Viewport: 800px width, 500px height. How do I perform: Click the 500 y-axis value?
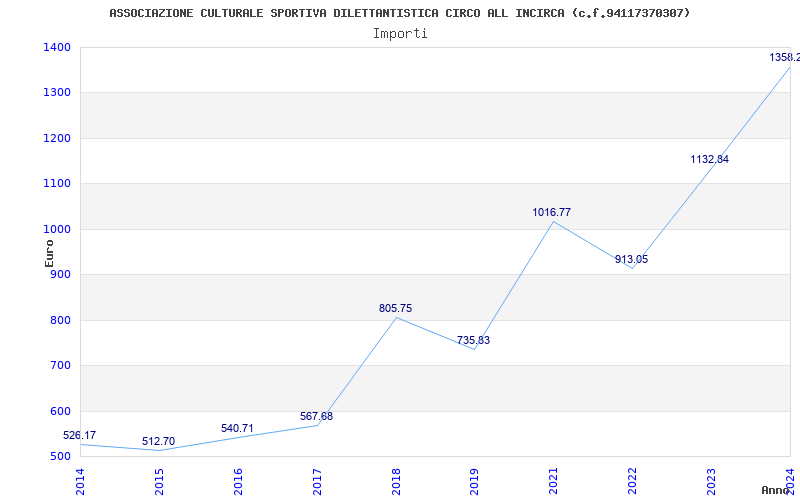click(x=60, y=457)
